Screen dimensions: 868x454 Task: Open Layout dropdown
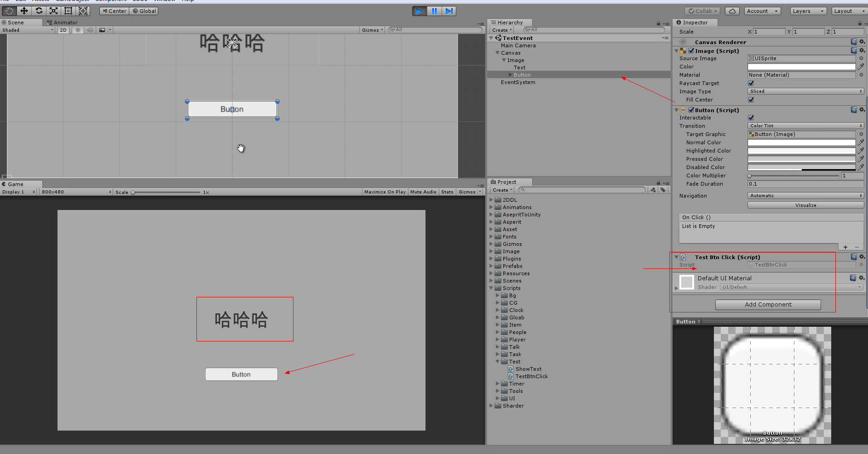click(849, 11)
